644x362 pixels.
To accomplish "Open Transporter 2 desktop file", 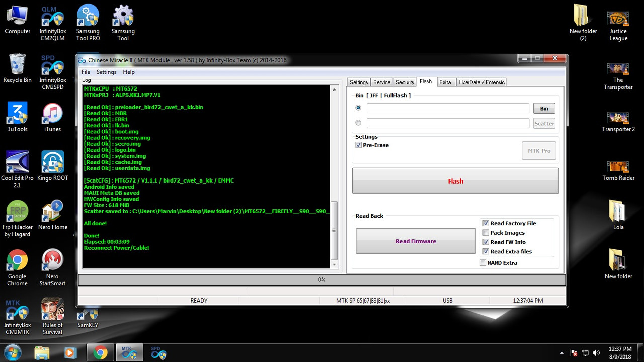I will click(618, 122).
